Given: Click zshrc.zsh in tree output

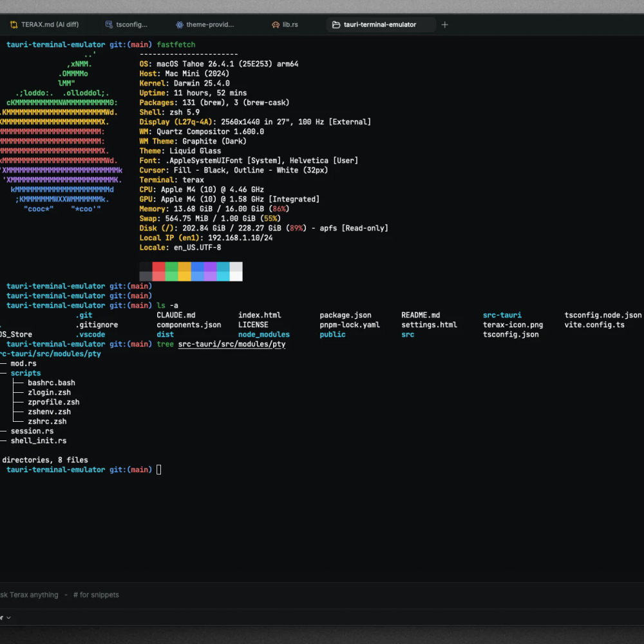Looking at the screenshot, I should (x=47, y=421).
